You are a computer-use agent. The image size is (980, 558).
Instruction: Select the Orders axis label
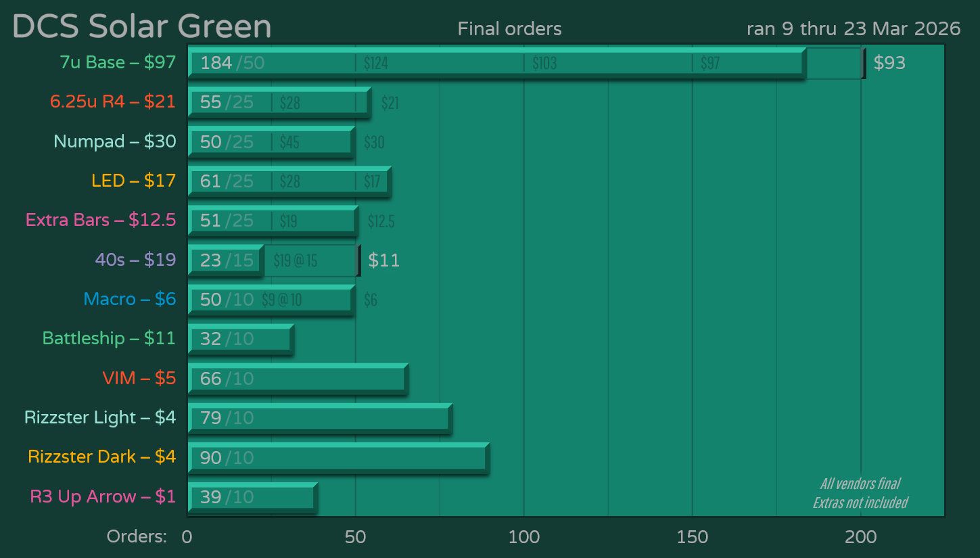137,536
